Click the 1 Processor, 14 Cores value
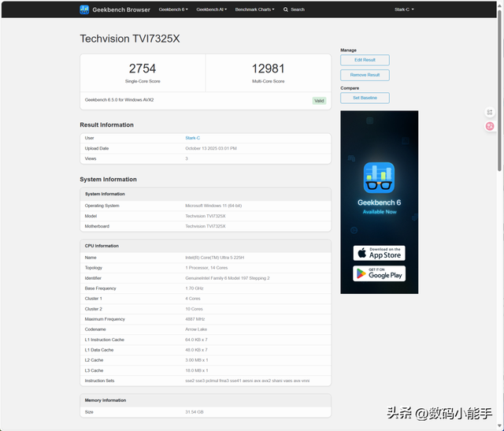Image resolution: width=504 pixels, height=431 pixels. click(x=206, y=268)
